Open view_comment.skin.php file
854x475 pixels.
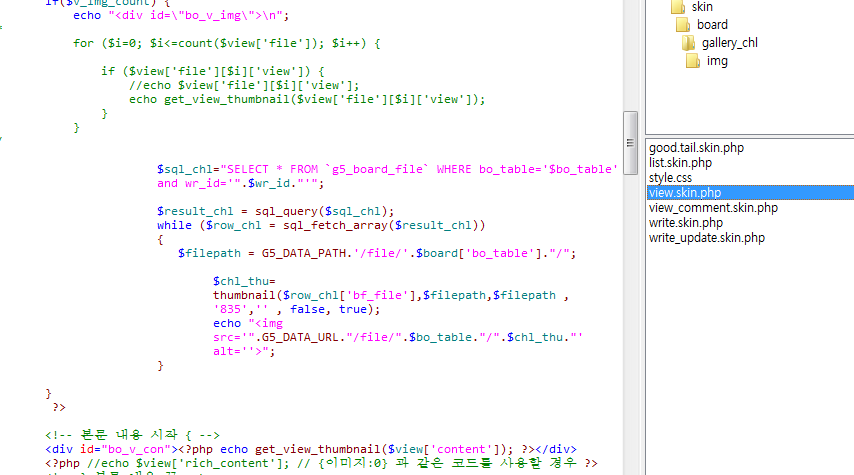click(x=713, y=208)
